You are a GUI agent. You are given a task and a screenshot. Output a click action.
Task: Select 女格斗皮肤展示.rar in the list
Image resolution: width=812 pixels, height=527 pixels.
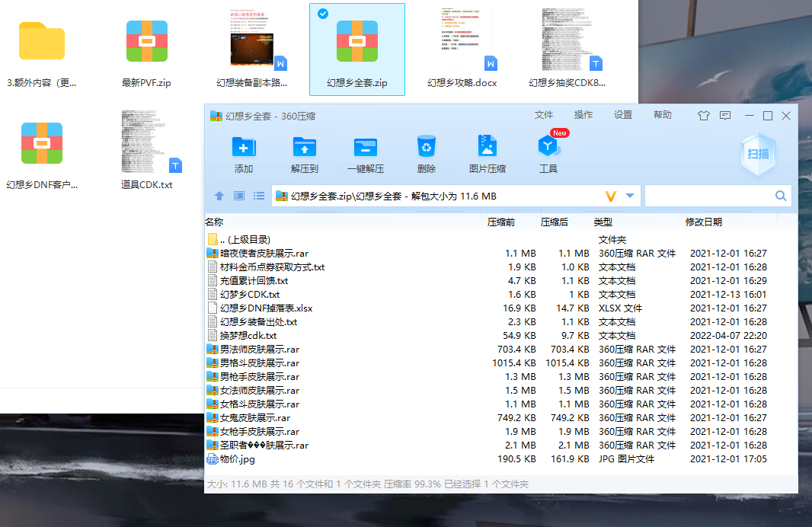point(500,404)
